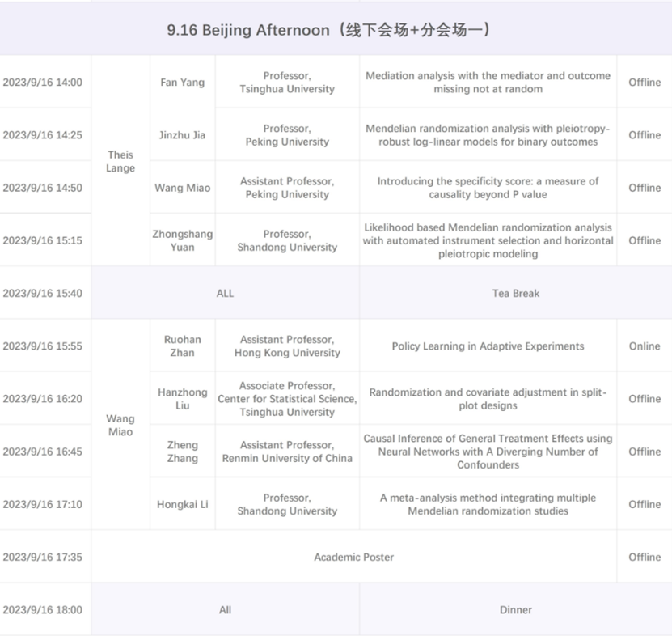Click the specificity score talk title
The image size is (672, 636).
pos(488,188)
